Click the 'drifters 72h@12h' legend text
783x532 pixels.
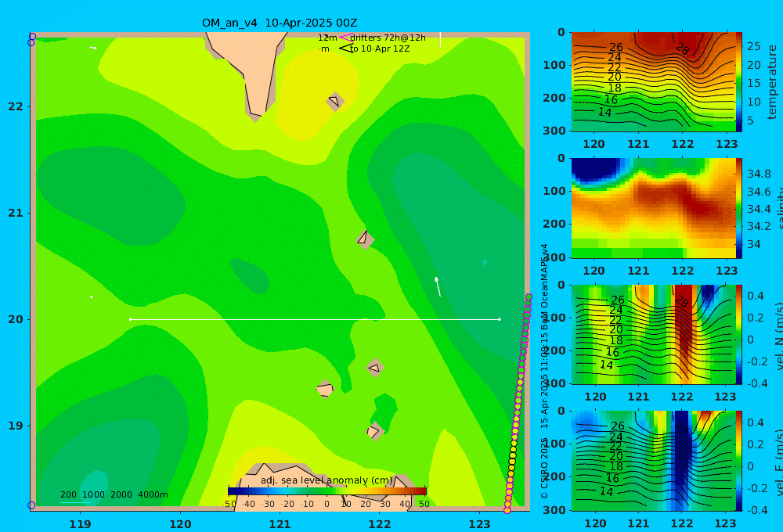388,38
